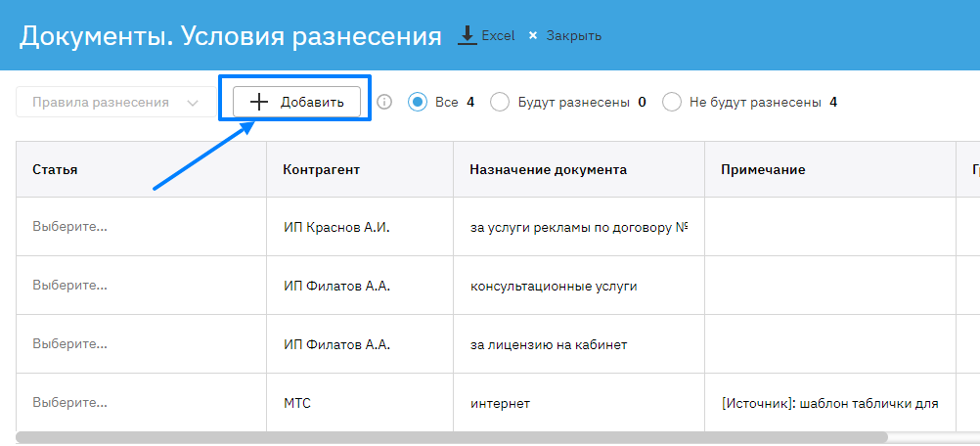Click the horizontal table scrollbar
The height and width of the screenshot is (446, 980).
pos(450,437)
